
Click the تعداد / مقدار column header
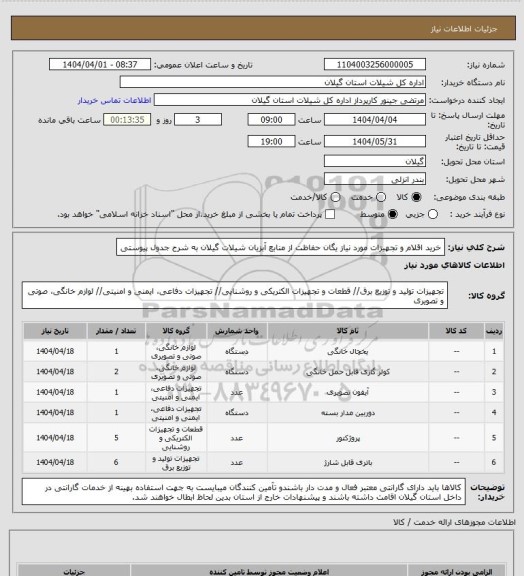coord(116,331)
